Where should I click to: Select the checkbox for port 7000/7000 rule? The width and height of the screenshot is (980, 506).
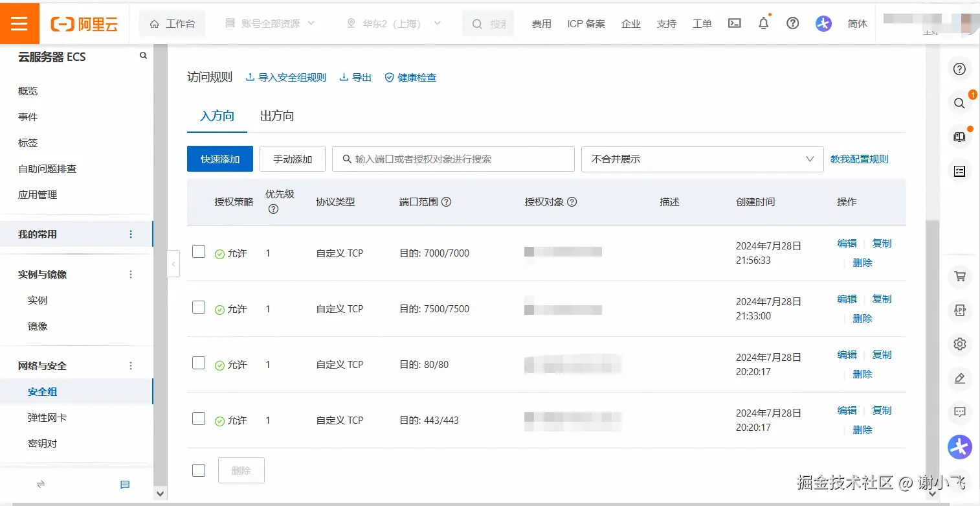[x=199, y=251]
